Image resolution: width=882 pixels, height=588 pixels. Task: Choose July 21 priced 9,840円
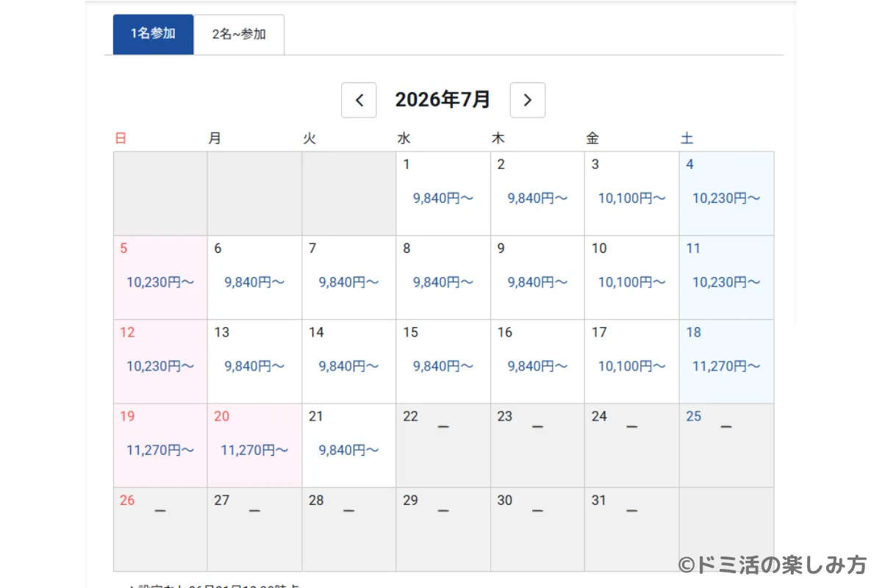coord(349,445)
